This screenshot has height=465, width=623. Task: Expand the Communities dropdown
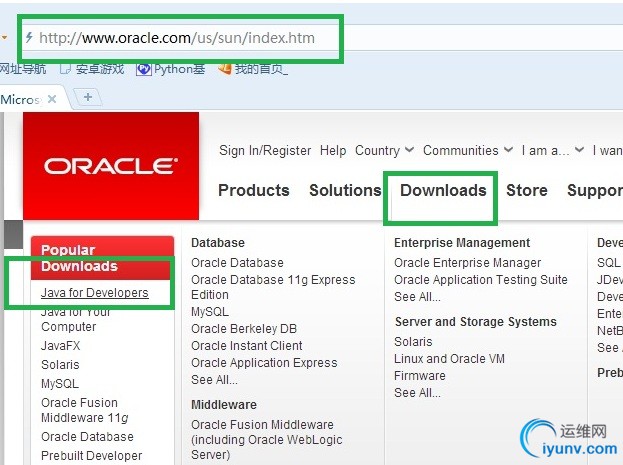coord(468,151)
